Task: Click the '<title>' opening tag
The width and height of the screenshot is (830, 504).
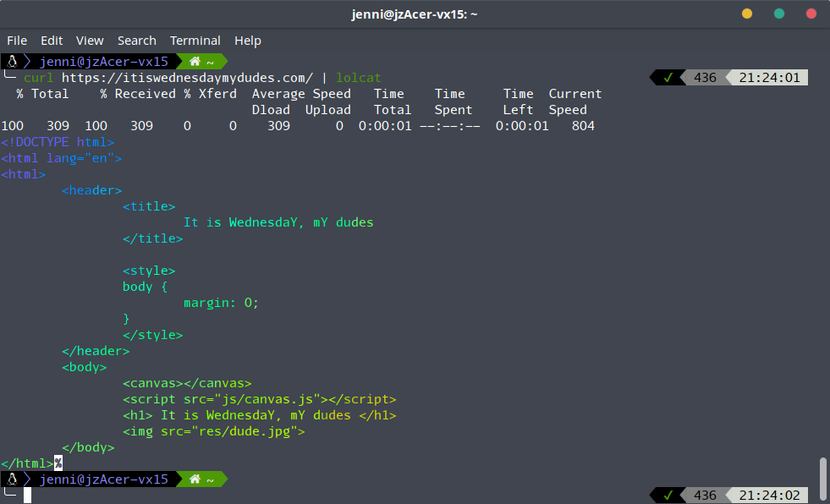Action: [x=149, y=206]
